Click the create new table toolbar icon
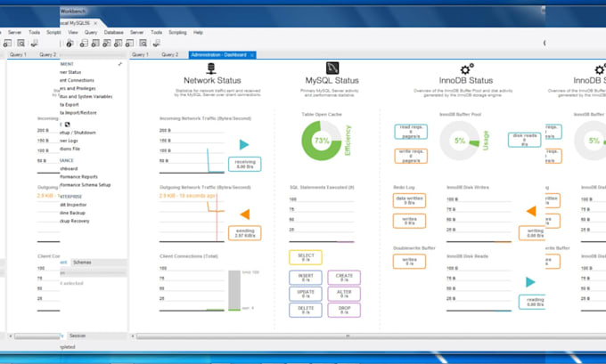Viewport: 606px width, 364px height. (95, 44)
